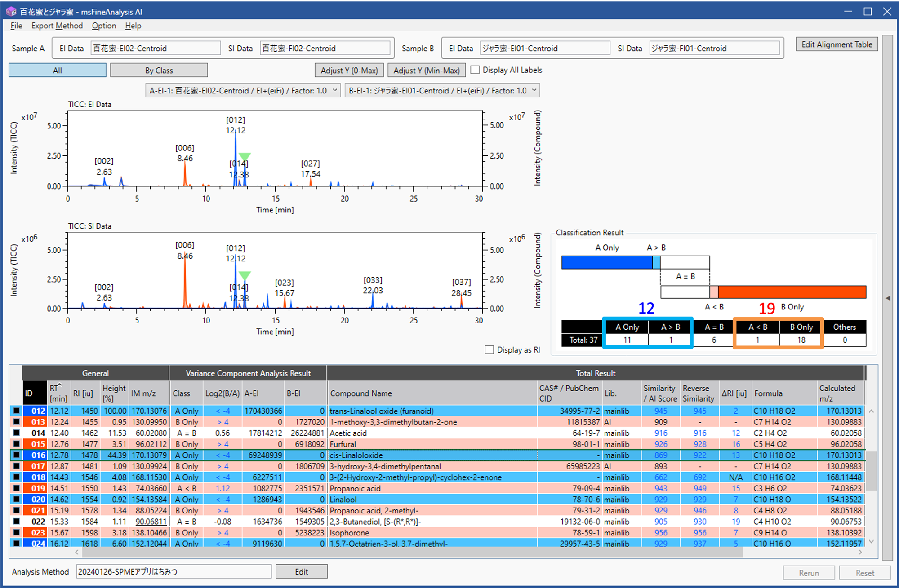Click peak label [033] in SI chart
This screenshot has height=588, width=899.
point(373,280)
